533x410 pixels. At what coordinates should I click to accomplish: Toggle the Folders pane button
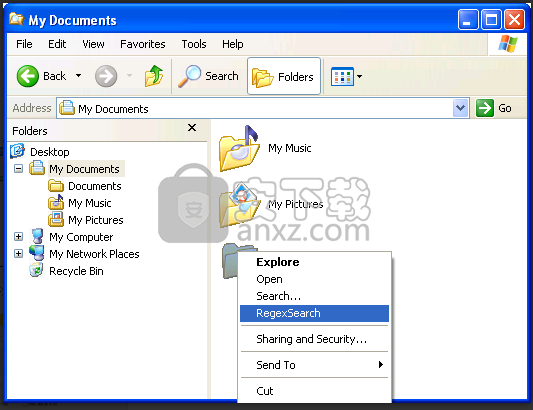pyautogui.click(x=284, y=76)
